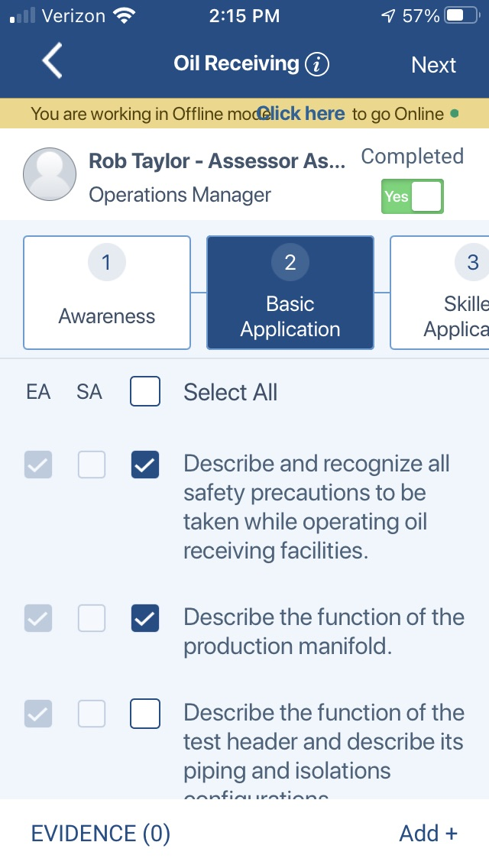This screenshot has width=489, height=868.
Task: Tap the Wi-Fi status icon
Action: (x=124, y=15)
